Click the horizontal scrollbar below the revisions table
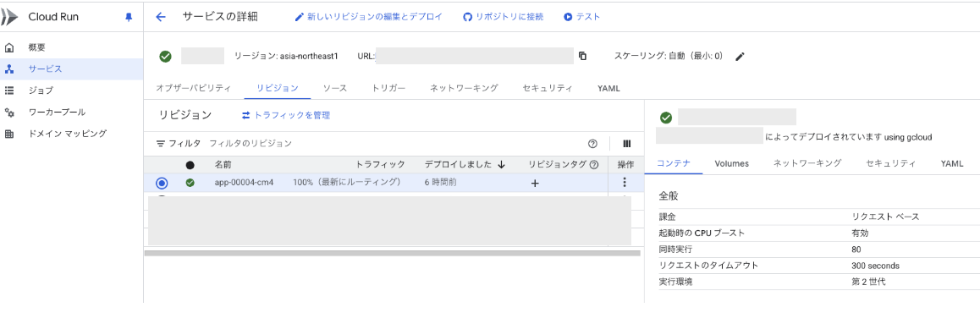Screen dimensions: 980x313 coord(393,253)
